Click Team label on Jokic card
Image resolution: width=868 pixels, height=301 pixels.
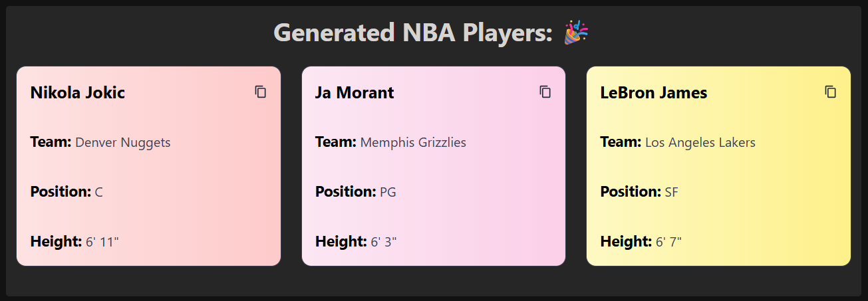[51, 142]
